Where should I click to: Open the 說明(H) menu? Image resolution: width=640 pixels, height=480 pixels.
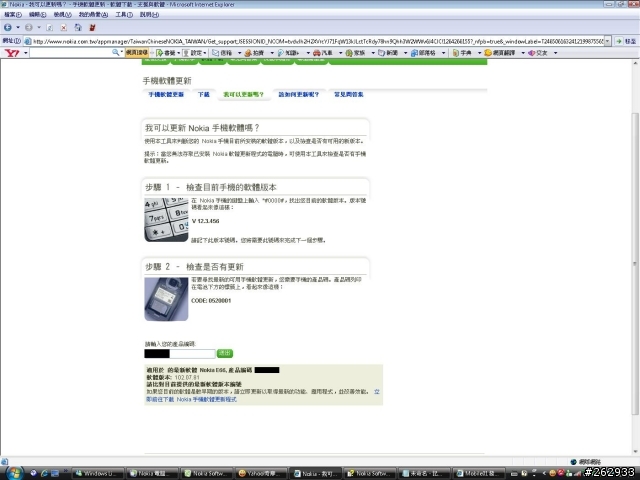149,15
